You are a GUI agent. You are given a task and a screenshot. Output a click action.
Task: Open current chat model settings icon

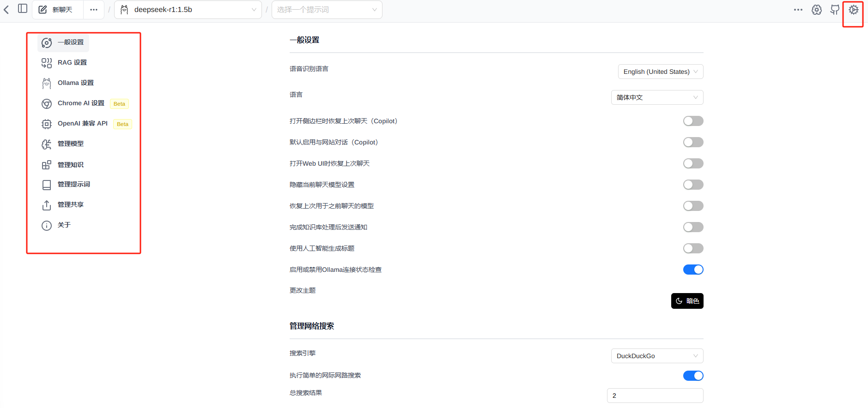[817, 10]
